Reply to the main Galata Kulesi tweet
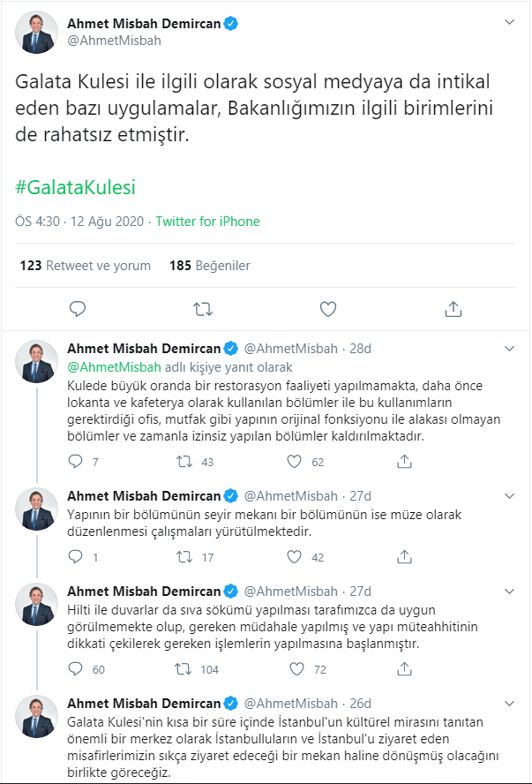The height and width of the screenshot is (784, 532). (78, 309)
